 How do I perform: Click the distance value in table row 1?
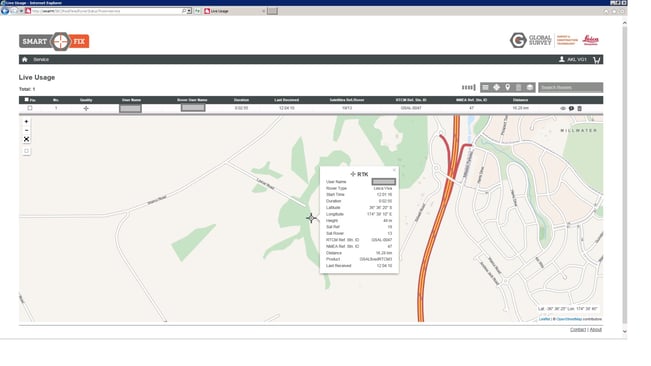(x=520, y=108)
